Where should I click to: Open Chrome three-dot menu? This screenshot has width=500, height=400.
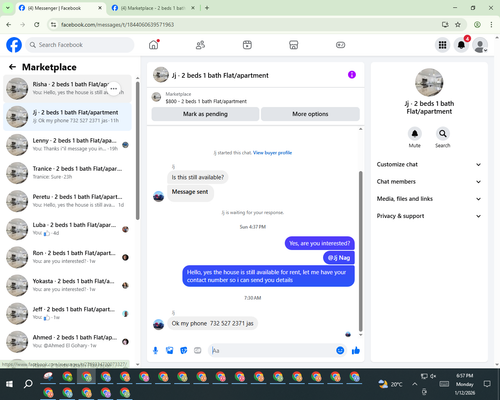tap(491, 24)
